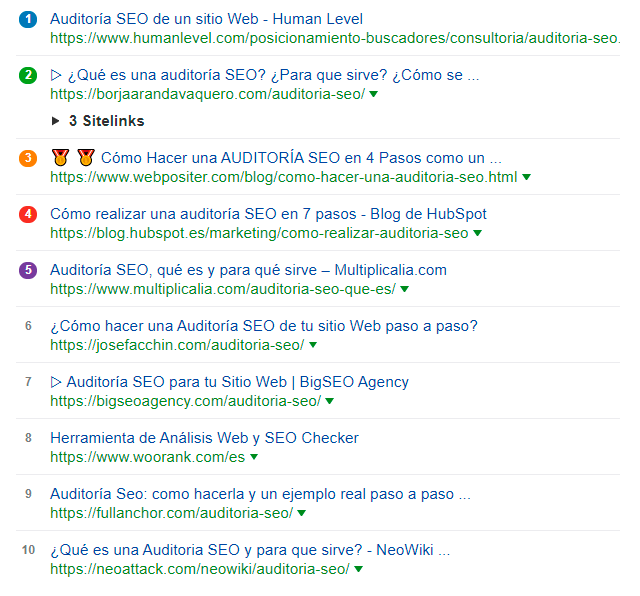Open dropdown arrow next to bigseoagency.com URL
The height and width of the screenshot is (596, 640).
[330, 401]
